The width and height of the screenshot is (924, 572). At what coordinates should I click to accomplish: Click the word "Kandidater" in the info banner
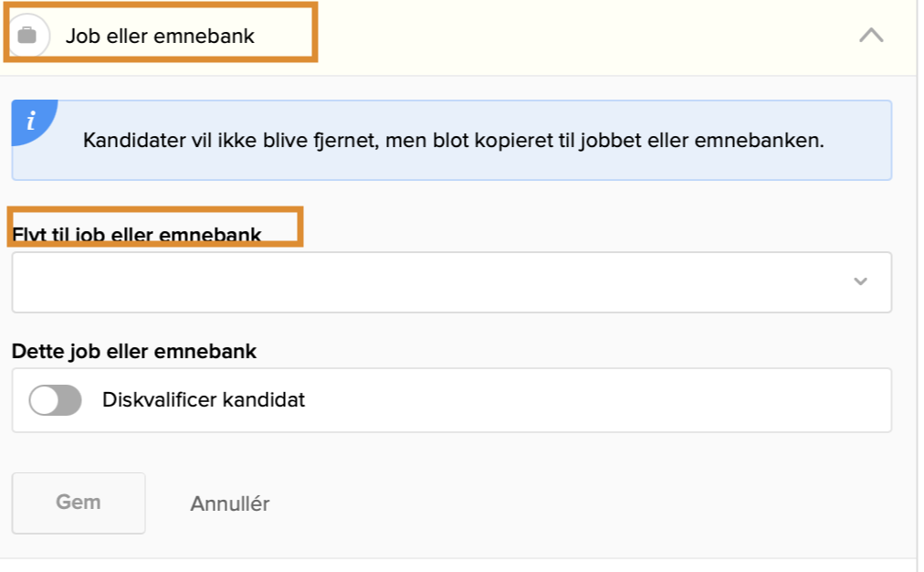click(x=127, y=142)
